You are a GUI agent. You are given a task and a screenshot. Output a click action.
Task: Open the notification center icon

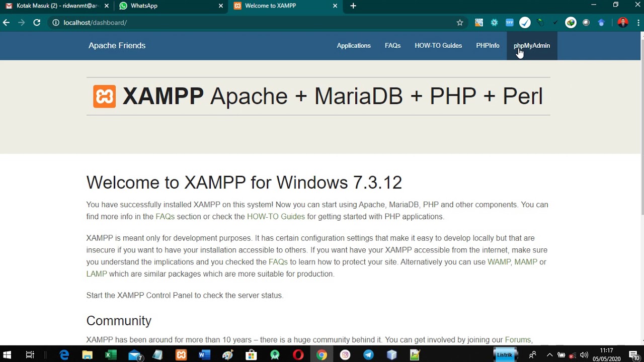(x=634, y=355)
